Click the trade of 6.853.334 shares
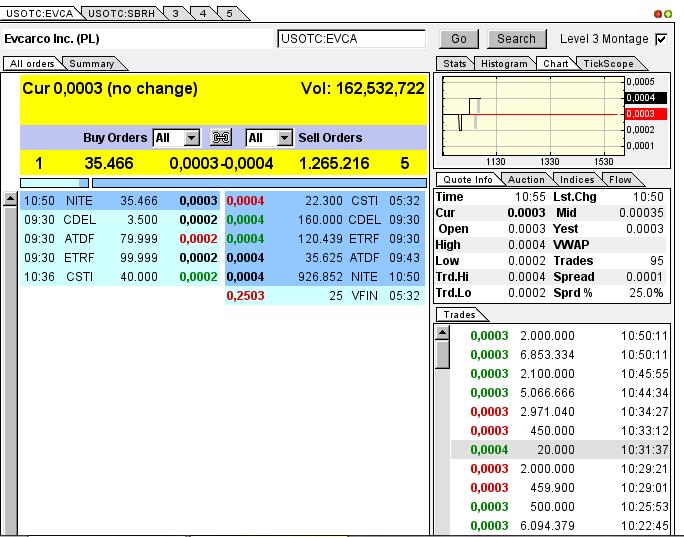 click(560, 355)
